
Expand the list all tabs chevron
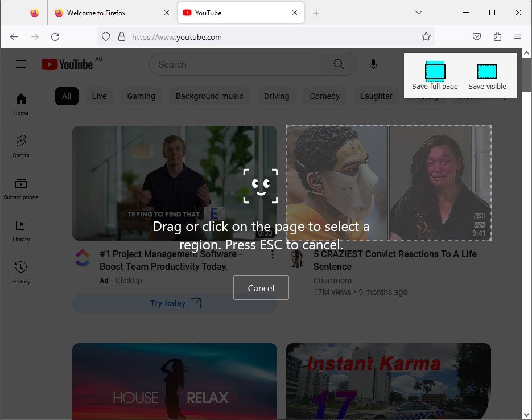419,13
